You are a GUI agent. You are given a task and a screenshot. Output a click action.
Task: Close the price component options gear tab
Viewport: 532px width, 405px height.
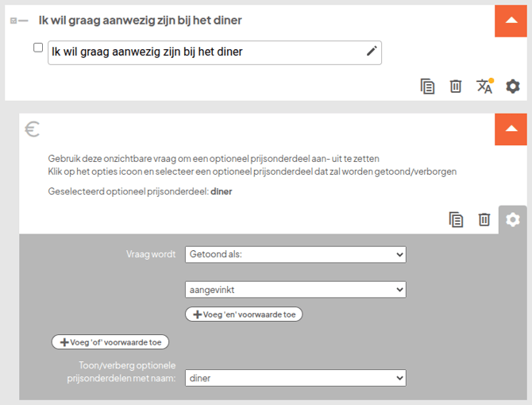[513, 219]
